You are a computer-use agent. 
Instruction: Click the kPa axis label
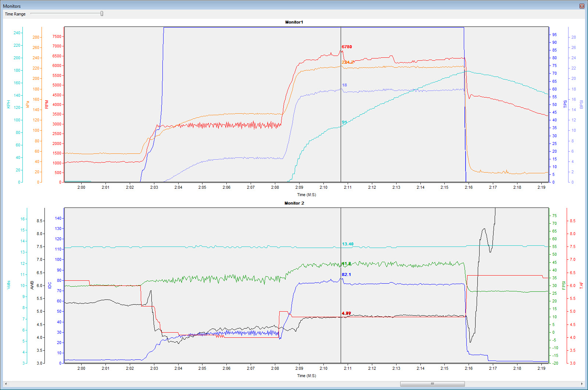tap(28, 104)
